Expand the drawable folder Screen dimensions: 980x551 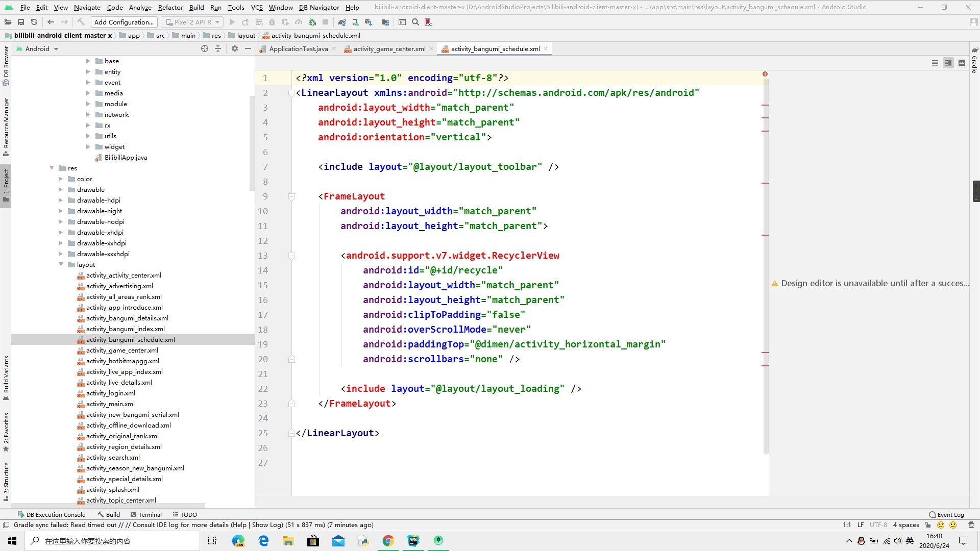(61, 189)
